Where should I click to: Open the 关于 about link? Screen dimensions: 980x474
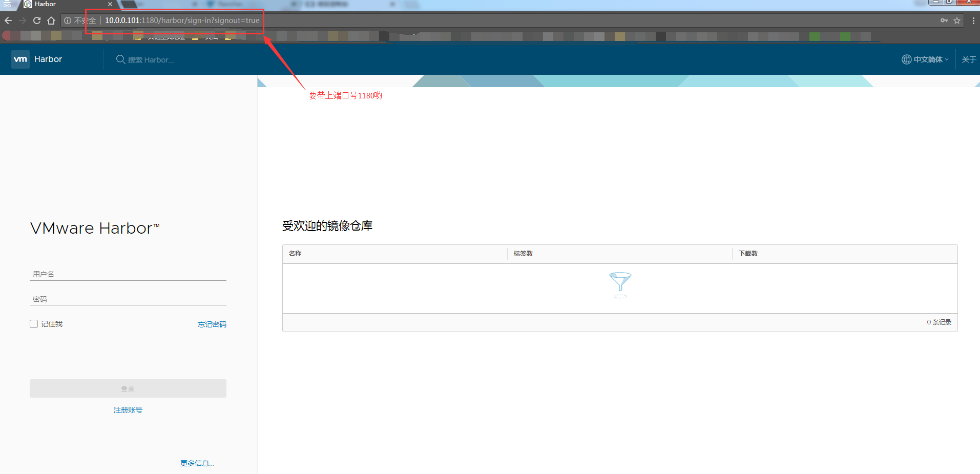point(969,59)
